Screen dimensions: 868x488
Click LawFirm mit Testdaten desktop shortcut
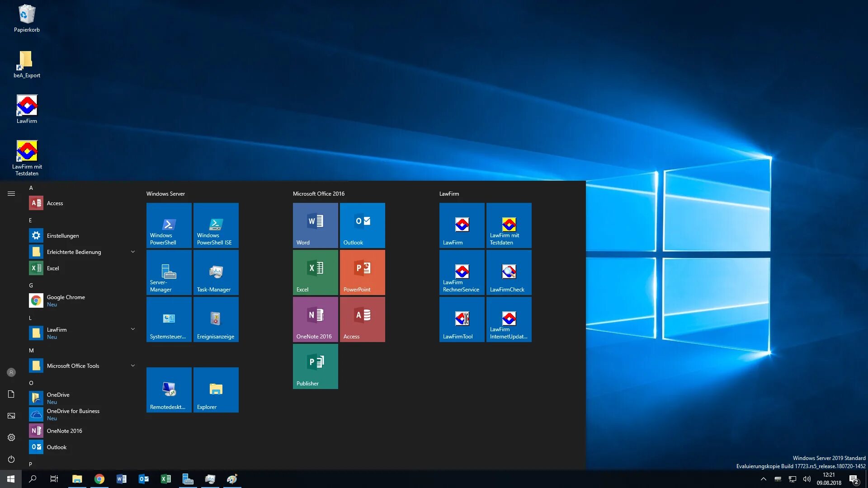tap(27, 157)
